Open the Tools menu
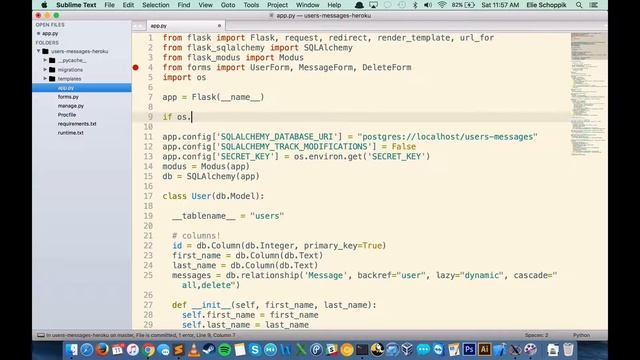640x360 pixels. click(x=251, y=5)
